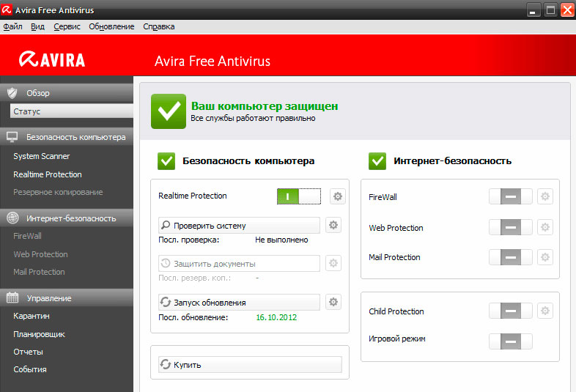The height and width of the screenshot is (392, 576).
Task: Collapse the Интернет-безопасность sidebar section
Action: click(67, 218)
